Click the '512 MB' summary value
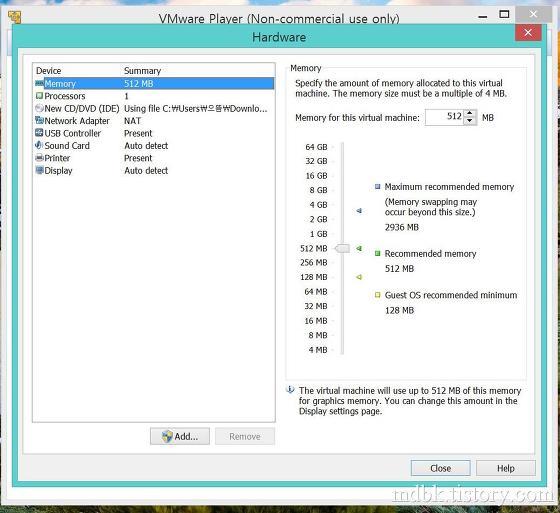560x513 pixels. click(x=139, y=84)
